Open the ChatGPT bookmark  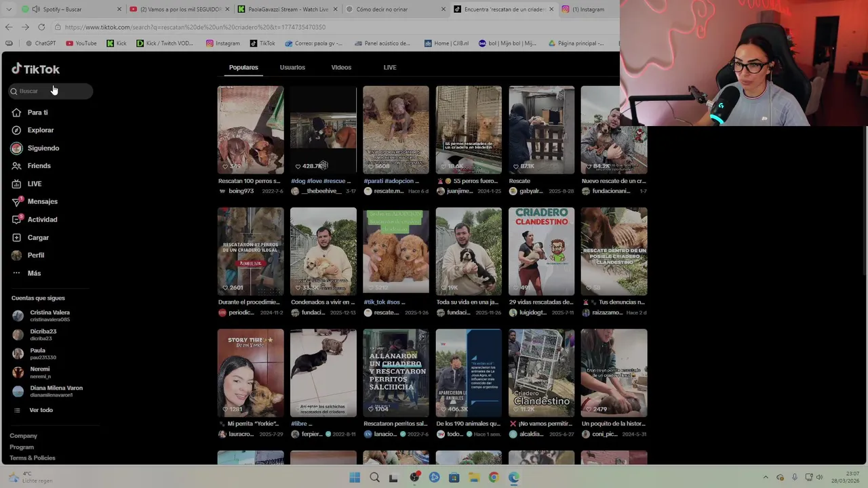tap(41, 43)
